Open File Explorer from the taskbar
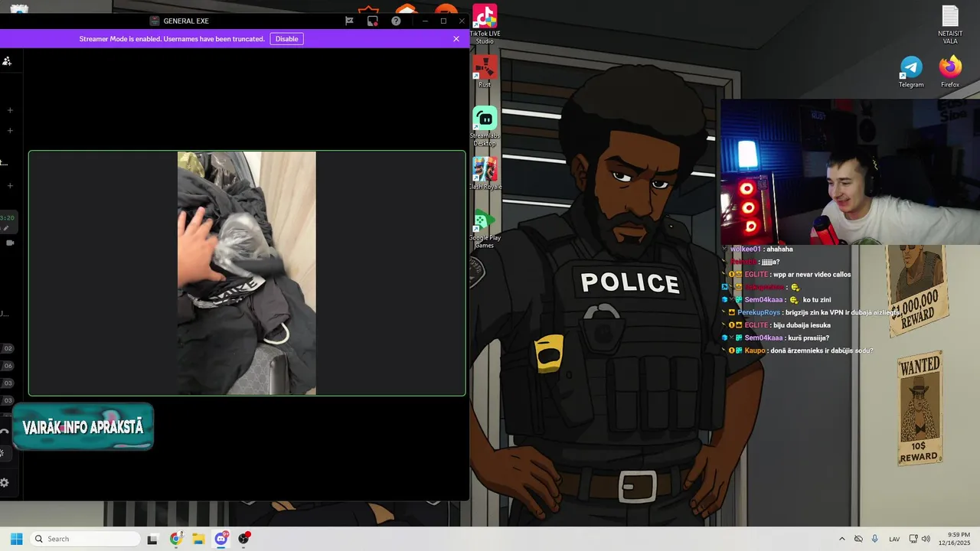 point(198,539)
